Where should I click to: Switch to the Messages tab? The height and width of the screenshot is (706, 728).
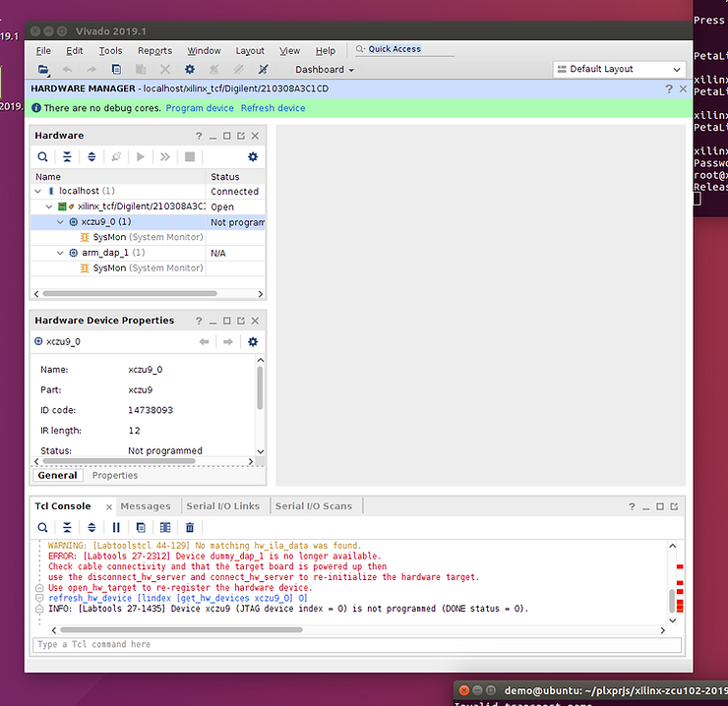(x=145, y=506)
